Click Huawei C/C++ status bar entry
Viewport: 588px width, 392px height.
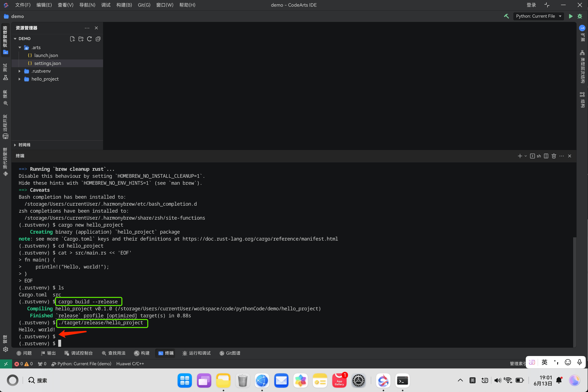(130, 364)
